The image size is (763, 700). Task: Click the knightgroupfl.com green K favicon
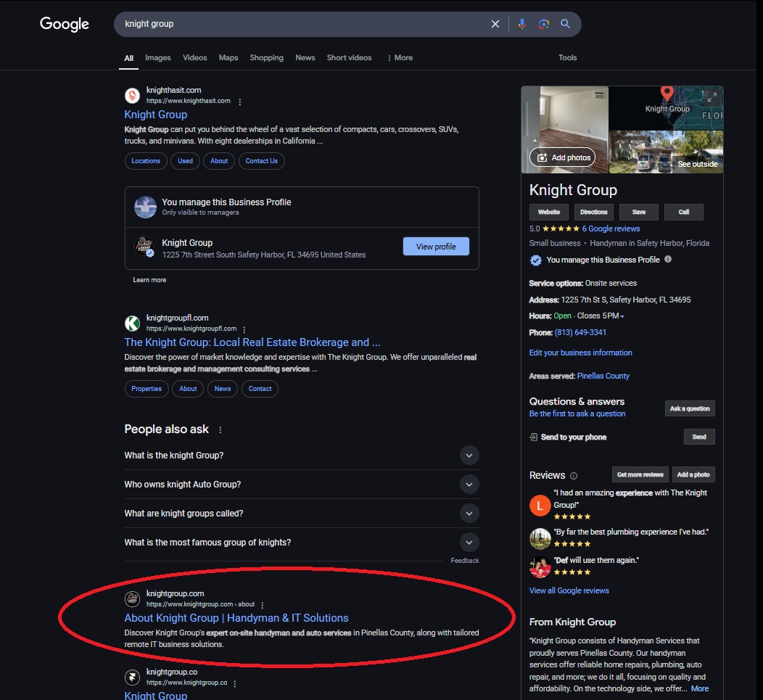[x=132, y=324]
